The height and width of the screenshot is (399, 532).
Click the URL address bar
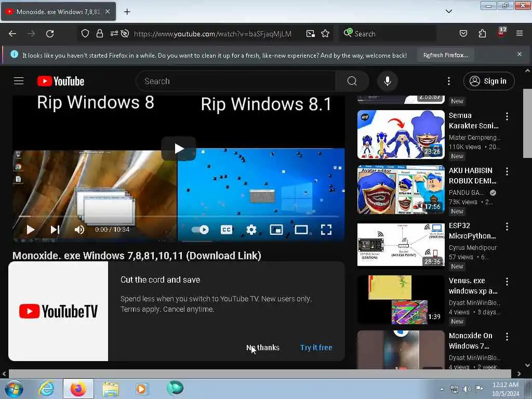[x=212, y=34]
